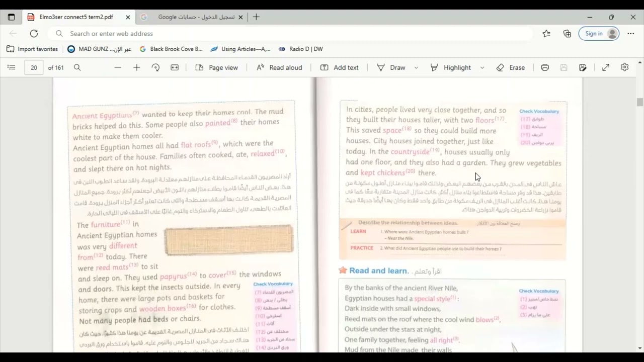Click the highlighted word "papyrus"

[174, 277]
